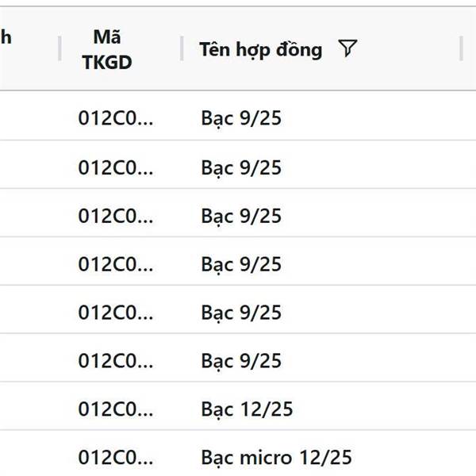
Task: Sort by the Mã TKGD column header
Action: click(107, 49)
